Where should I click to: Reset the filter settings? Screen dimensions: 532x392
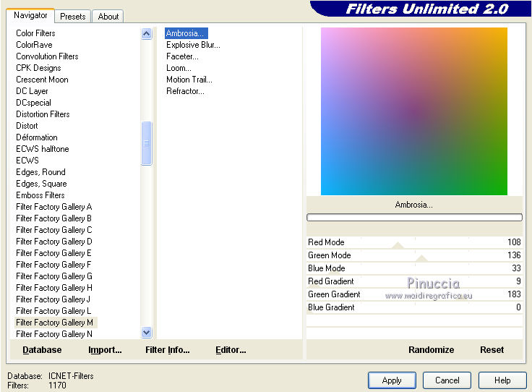coord(492,350)
